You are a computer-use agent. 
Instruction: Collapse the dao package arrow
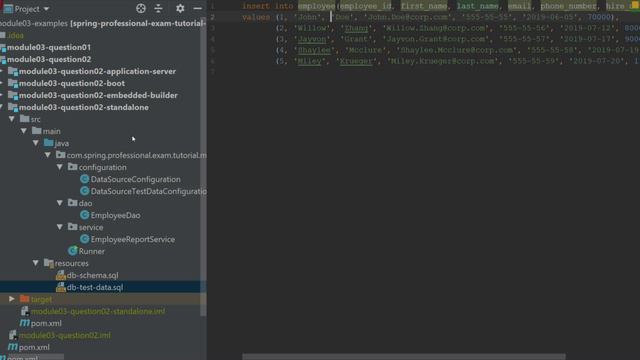(60, 203)
